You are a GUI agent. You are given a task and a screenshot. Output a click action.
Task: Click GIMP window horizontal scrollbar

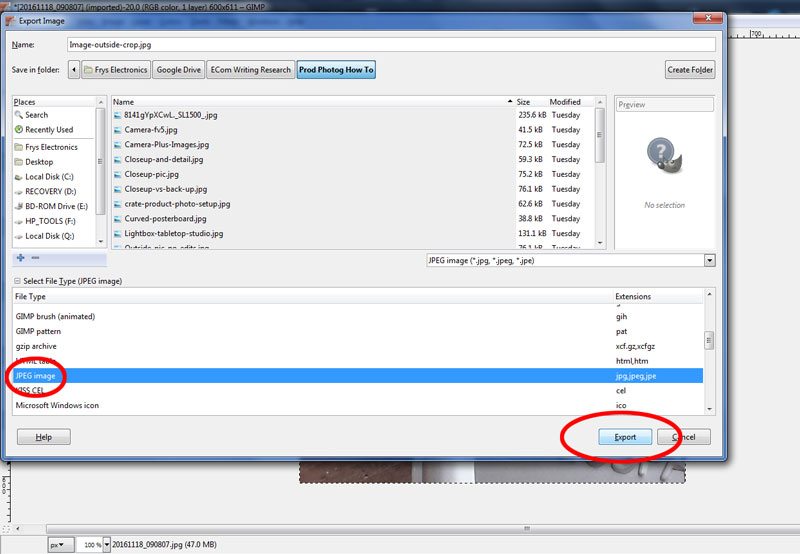coord(423,528)
